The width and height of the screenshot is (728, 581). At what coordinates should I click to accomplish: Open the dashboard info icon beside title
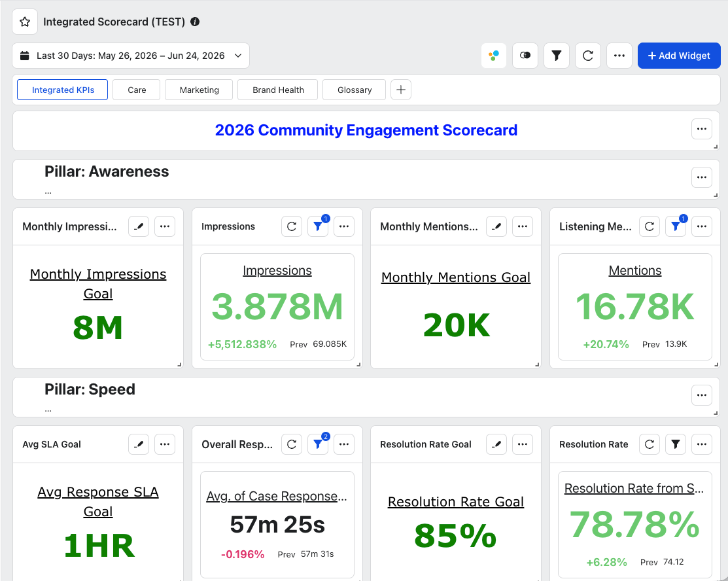195,22
